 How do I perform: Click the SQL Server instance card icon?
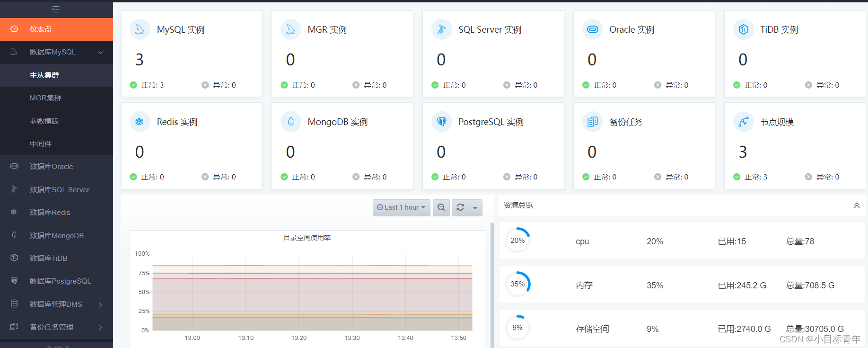(441, 29)
